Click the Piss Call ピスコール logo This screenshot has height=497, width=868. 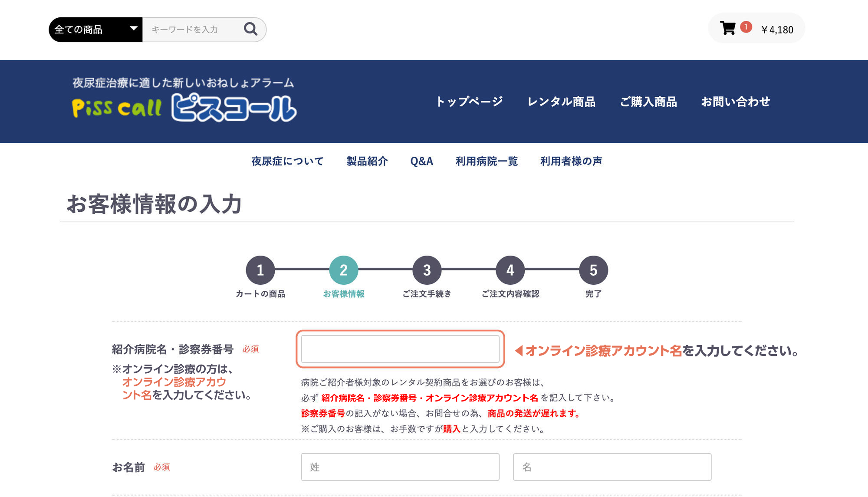(x=184, y=107)
